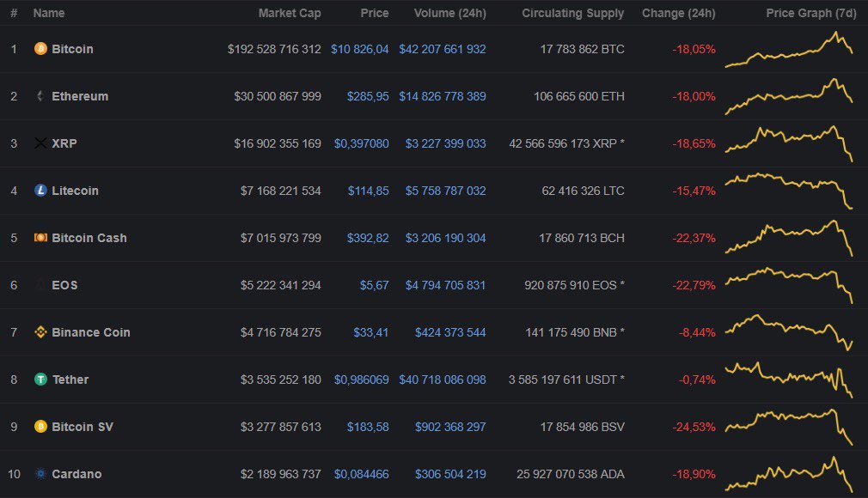
Task: Click Bitcoin SV price $183,58
Action: (x=368, y=427)
